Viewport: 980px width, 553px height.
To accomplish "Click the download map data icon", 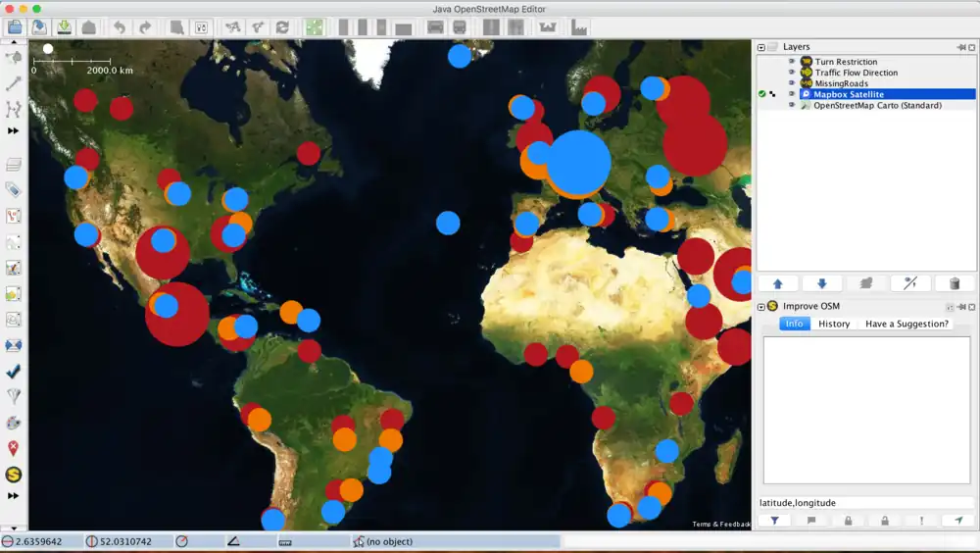I will (x=63, y=27).
